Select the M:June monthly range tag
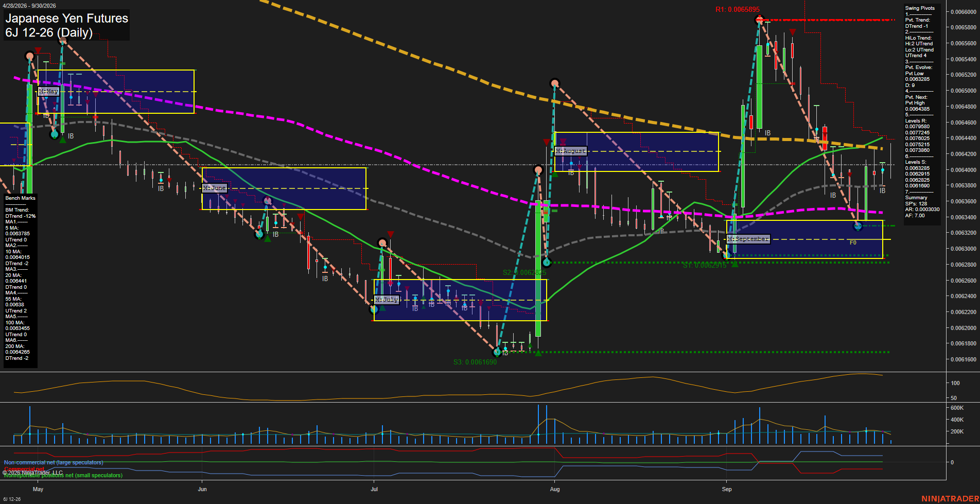This screenshot has height=504, width=980. pyautogui.click(x=215, y=188)
